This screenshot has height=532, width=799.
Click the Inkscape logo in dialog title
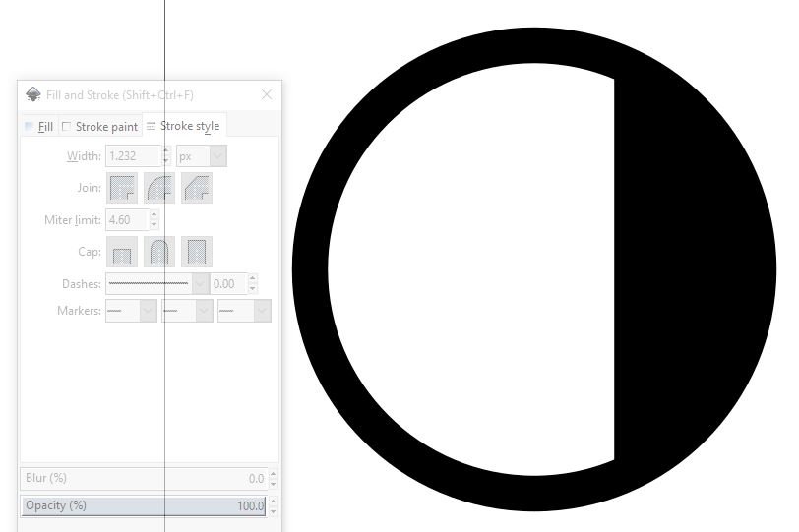(33, 94)
